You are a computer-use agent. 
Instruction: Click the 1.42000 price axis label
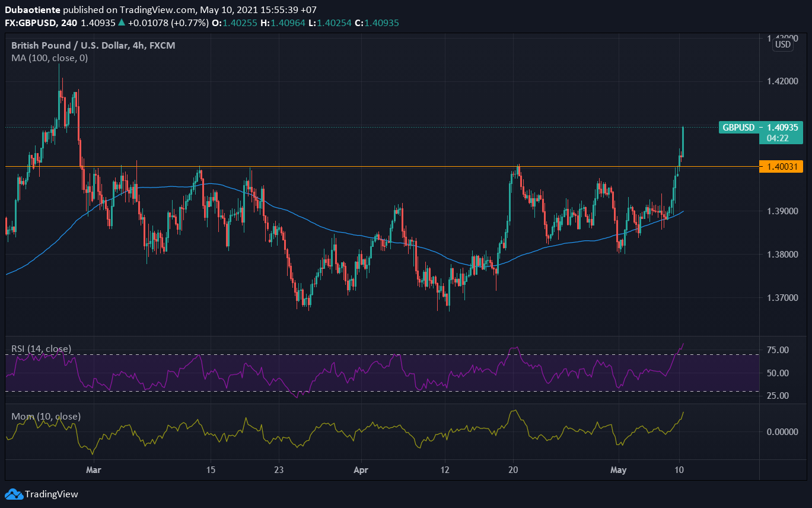click(782, 81)
